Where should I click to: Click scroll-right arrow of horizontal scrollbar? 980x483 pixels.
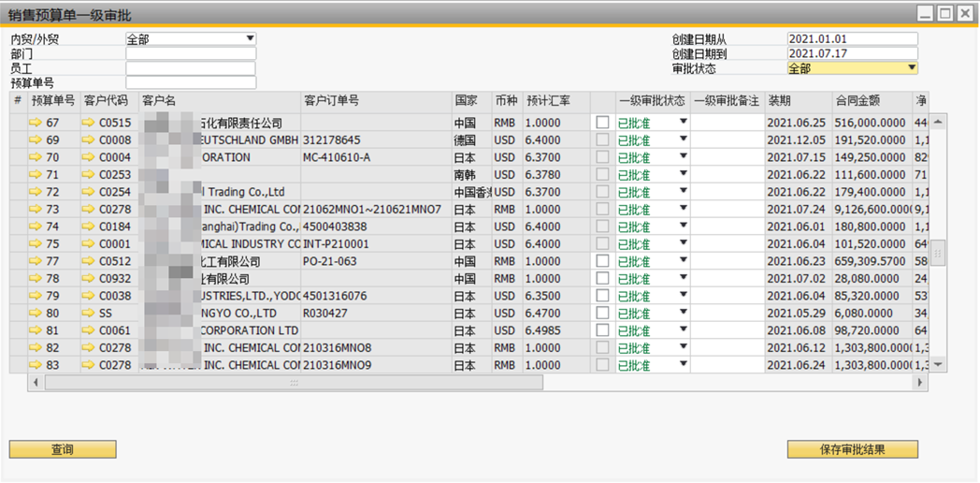click(x=920, y=382)
